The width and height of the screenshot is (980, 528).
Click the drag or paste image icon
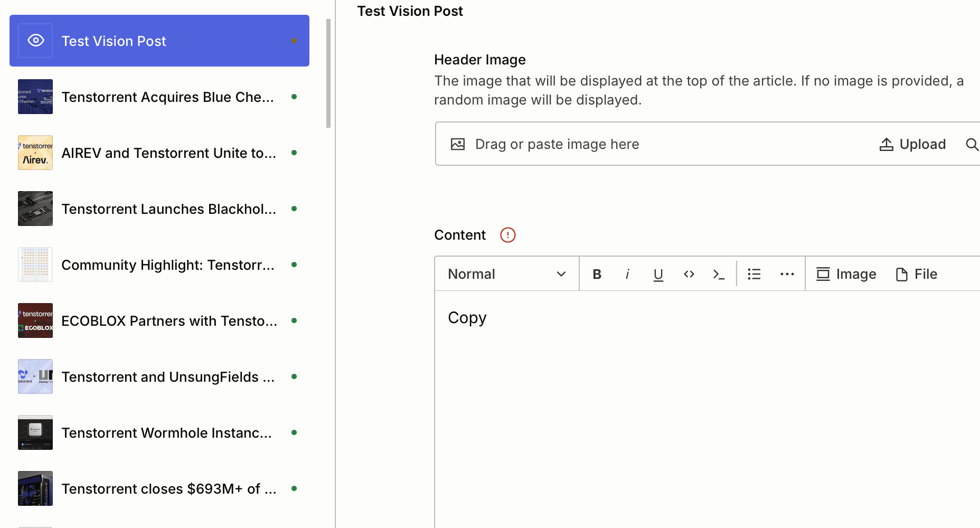click(x=457, y=144)
